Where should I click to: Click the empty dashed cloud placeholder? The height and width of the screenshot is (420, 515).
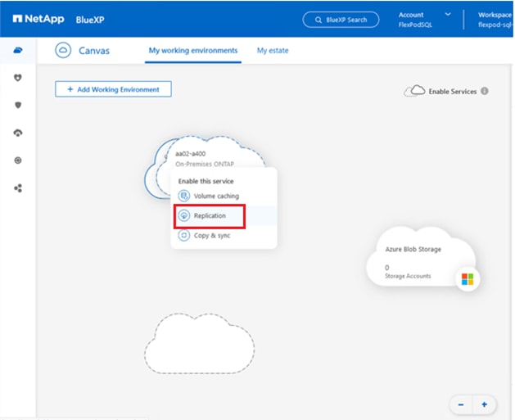click(199, 344)
